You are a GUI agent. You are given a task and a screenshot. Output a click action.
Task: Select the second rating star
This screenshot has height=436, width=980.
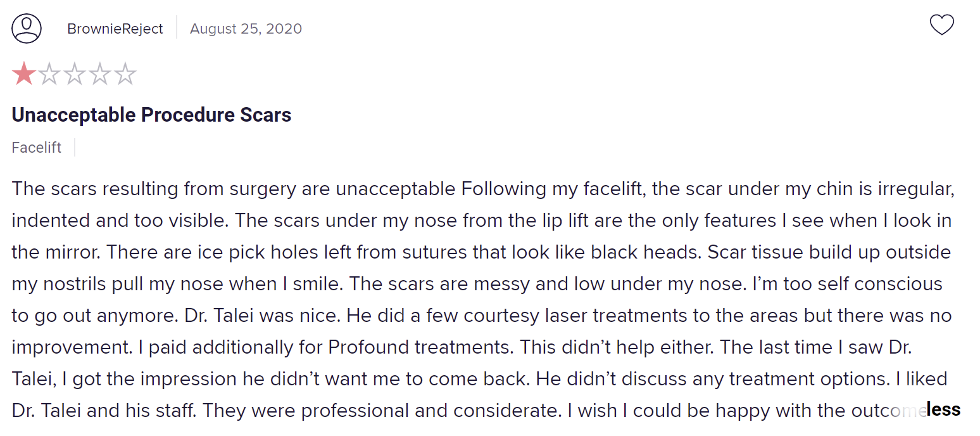coord(49,74)
